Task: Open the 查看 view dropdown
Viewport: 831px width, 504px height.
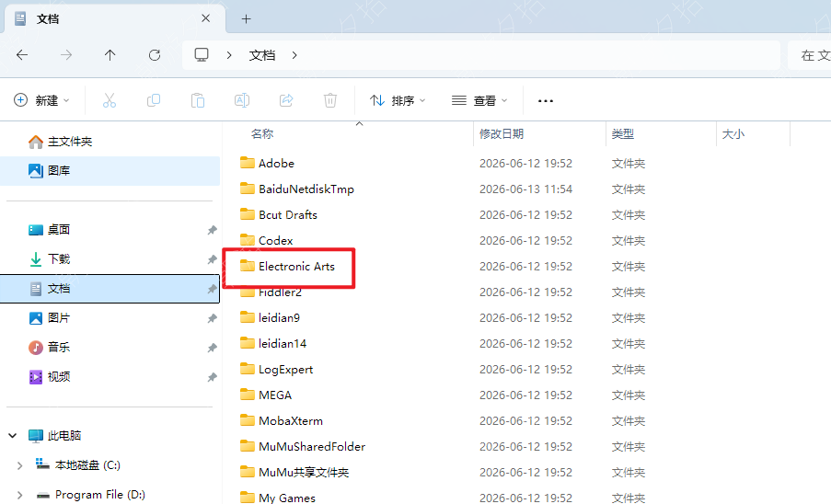Action: [479, 100]
